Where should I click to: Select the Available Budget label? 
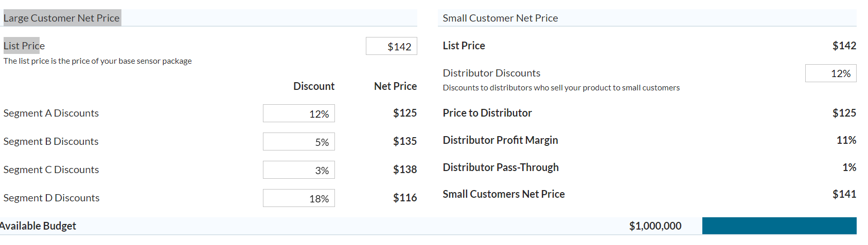pos(39,226)
